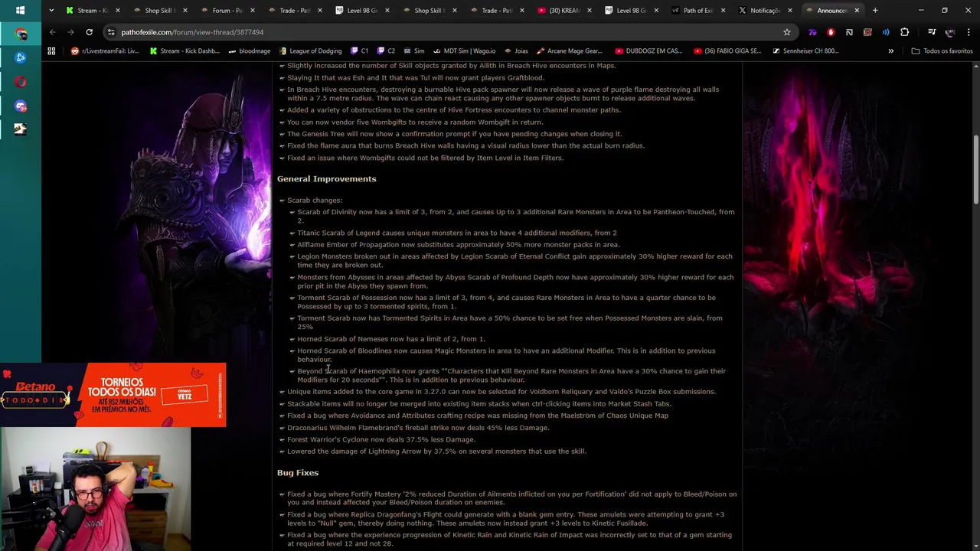Click the Genesis Tree confirmation prompt line
The width and height of the screenshot is (980, 551).
[454, 133]
